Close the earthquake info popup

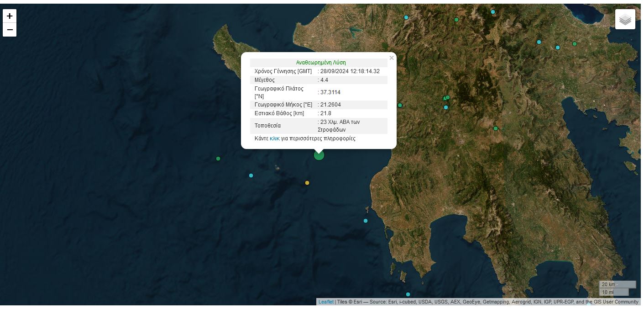(x=391, y=58)
